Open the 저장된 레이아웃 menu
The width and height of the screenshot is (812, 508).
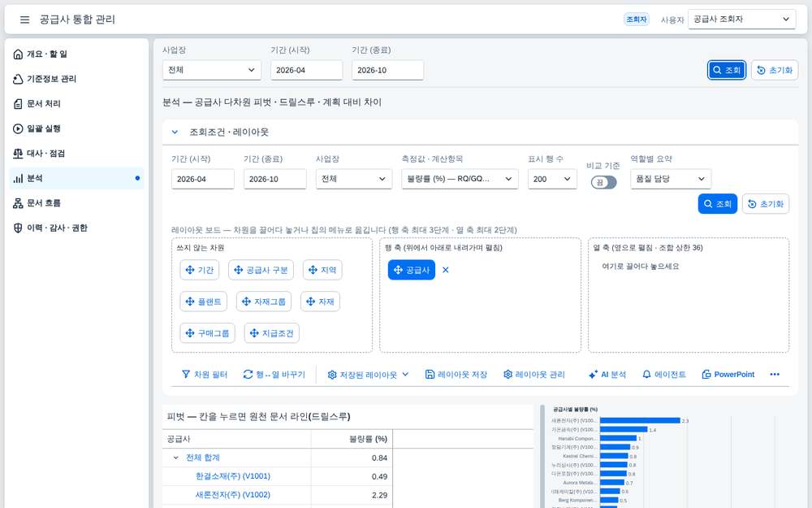tap(368, 374)
